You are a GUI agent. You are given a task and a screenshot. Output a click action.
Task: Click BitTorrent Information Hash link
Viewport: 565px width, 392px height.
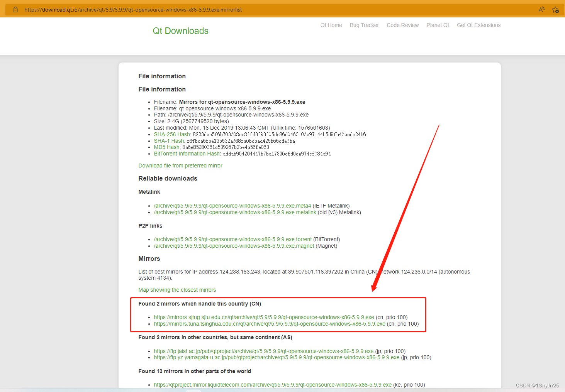click(187, 154)
